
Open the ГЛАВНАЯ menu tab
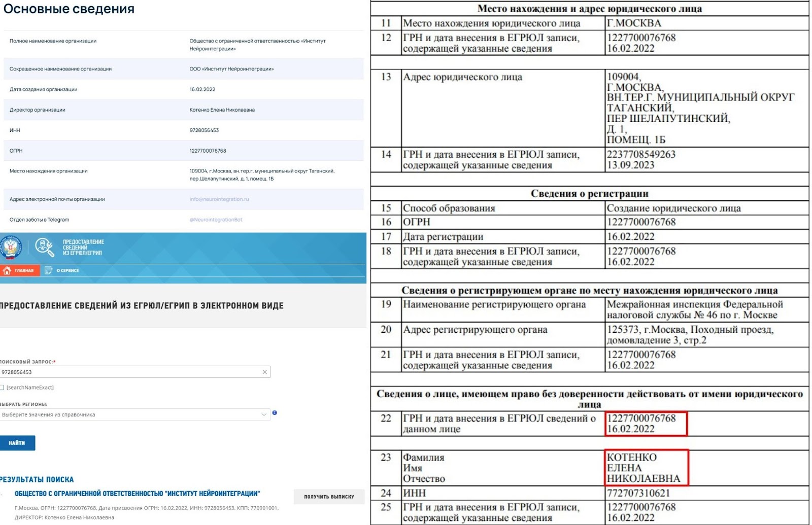[x=19, y=270]
